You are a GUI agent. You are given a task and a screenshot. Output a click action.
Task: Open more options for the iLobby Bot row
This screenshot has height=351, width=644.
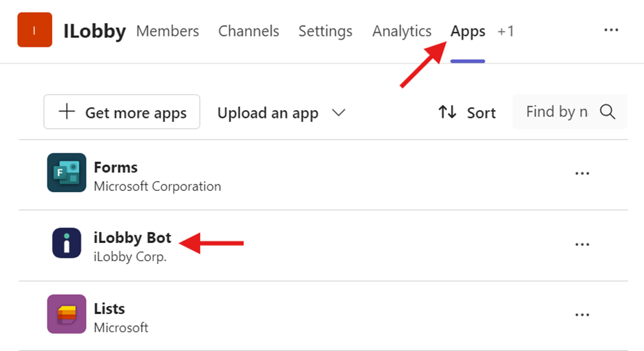[582, 244]
